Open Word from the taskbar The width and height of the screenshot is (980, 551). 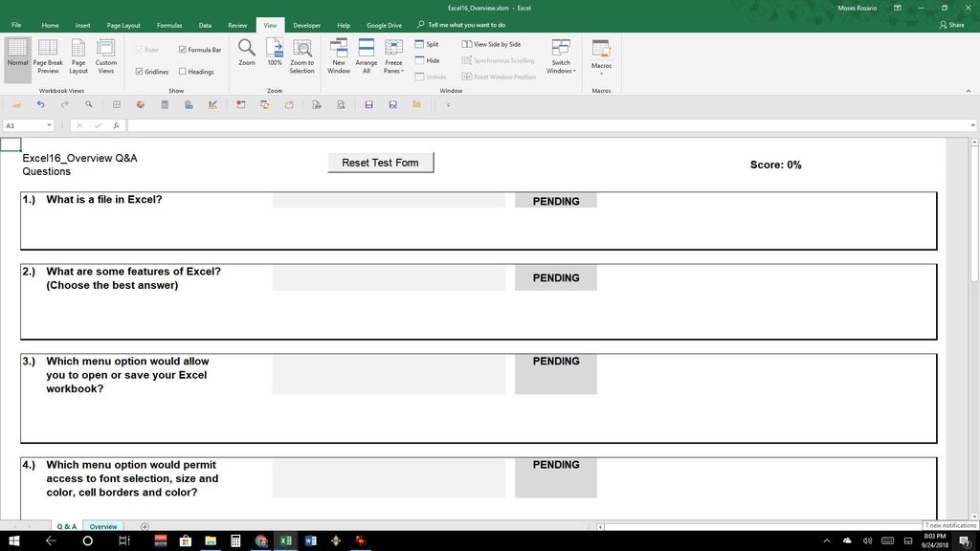pyautogui.click(x=311, y=541)
